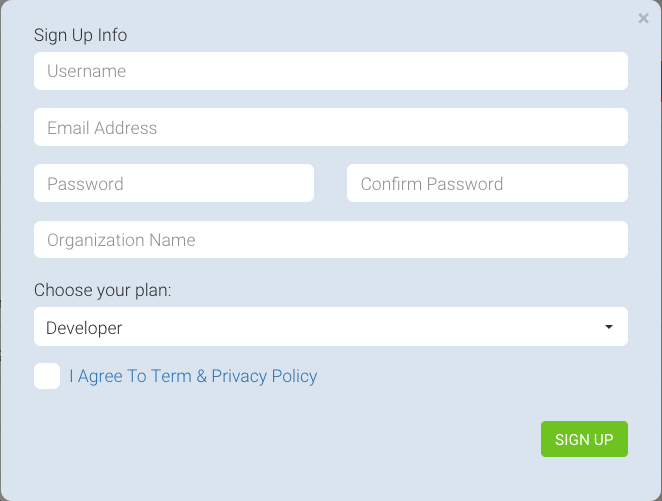Close the sign up dialog

pos(643,18)
